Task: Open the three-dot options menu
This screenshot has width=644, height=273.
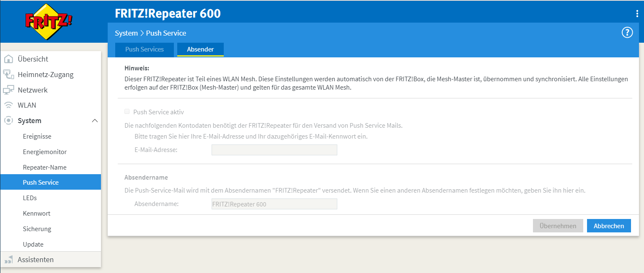Action: [637, 13]
